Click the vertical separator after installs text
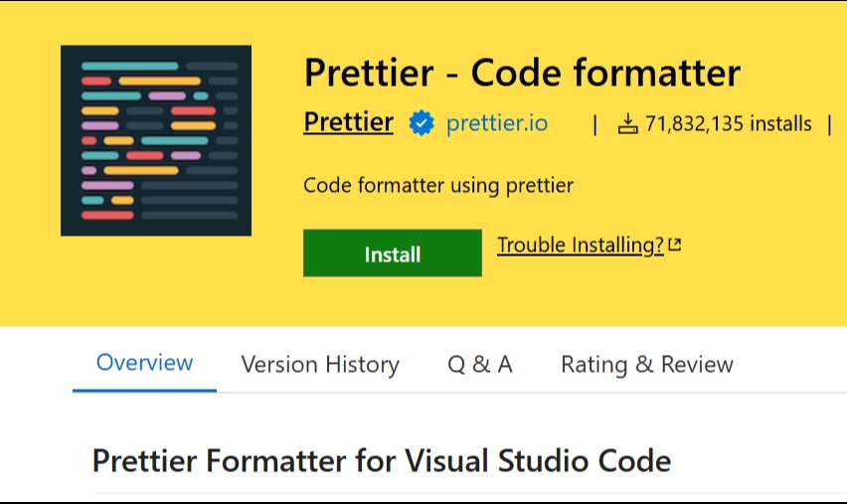847x504 pixels. tap(829, 125)
